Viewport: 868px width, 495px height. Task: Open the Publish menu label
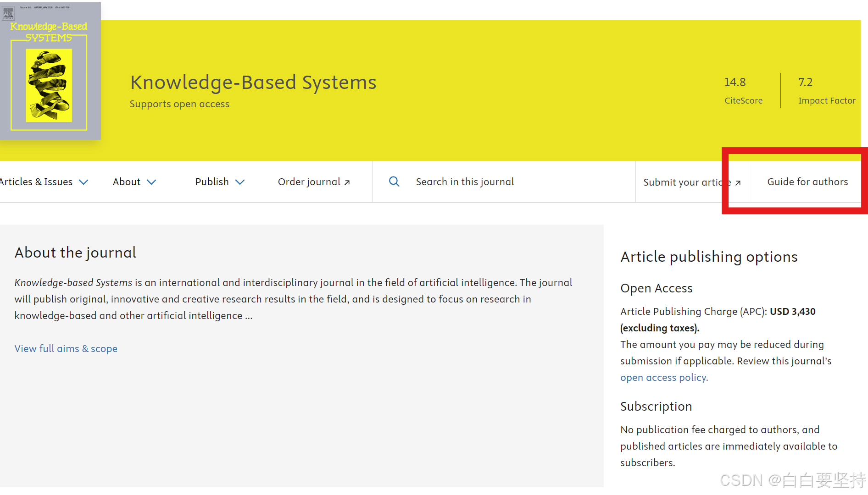[x=212, y=182]
